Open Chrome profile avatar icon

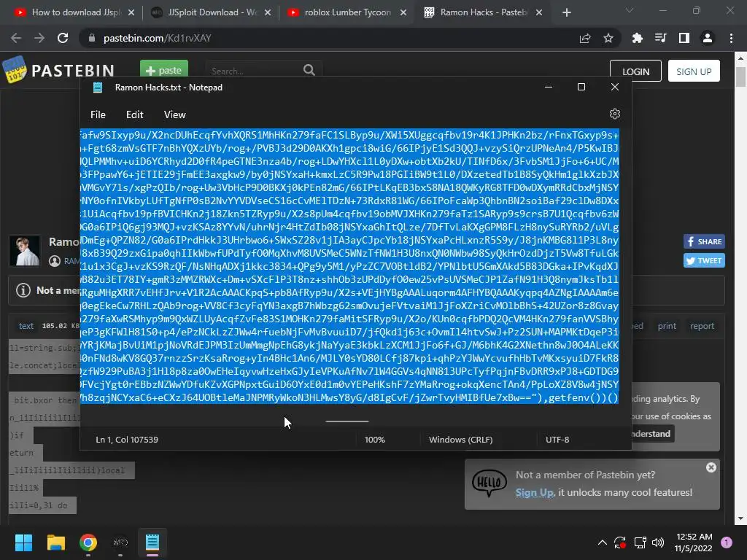click(708, 38)
